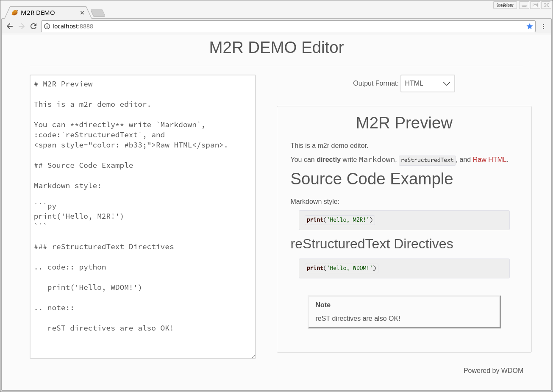Click the 'Powered by WDOM' footer text

coord(493,371)
